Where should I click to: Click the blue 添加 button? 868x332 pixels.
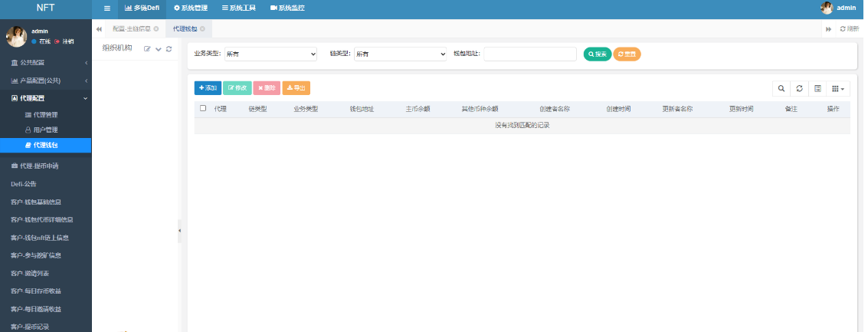pos(207,88)
